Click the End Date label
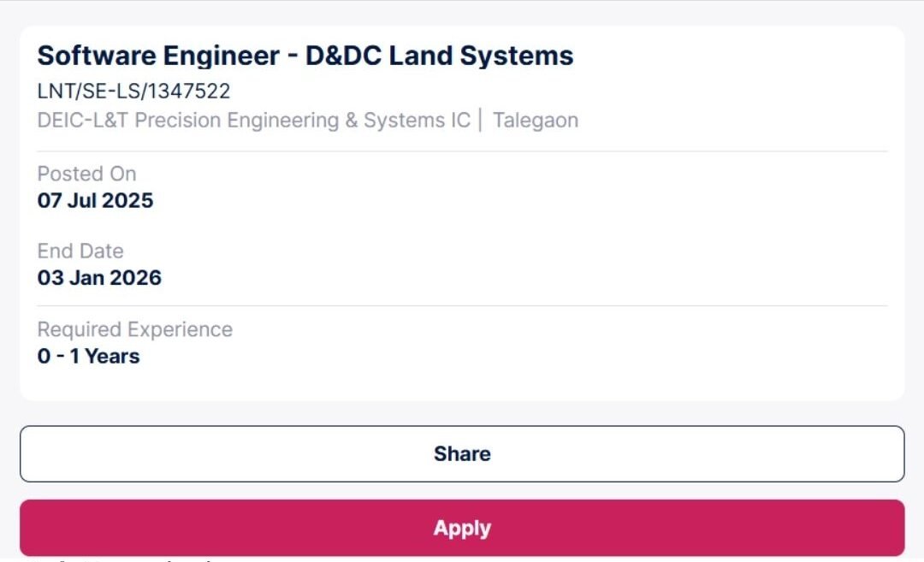 [x=80, y=251]
